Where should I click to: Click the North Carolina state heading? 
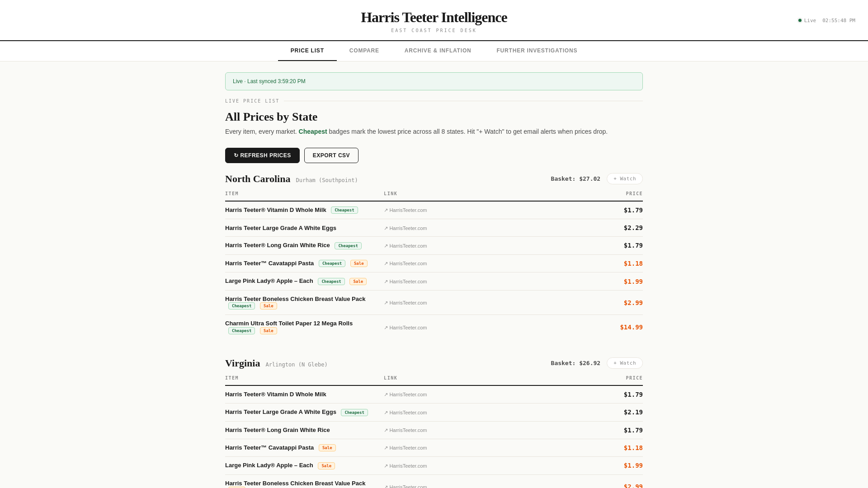tap(258, 179)
